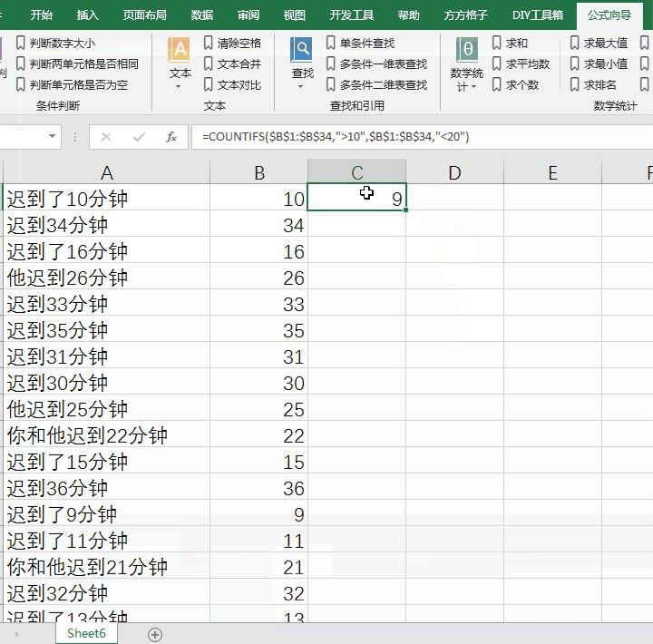
Task: Choose 文本对比 in text group
Action: tap(232, 84)
